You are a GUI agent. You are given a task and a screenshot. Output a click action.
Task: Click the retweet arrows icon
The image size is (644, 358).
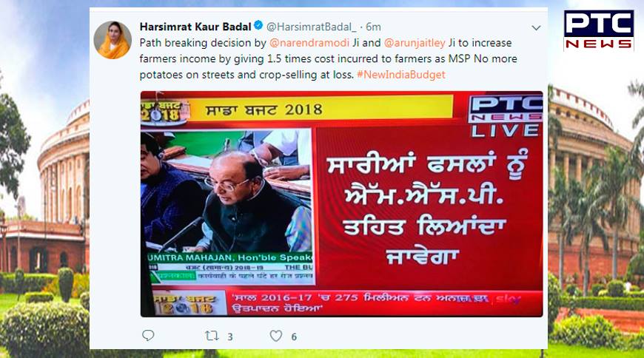click(212, 336)
